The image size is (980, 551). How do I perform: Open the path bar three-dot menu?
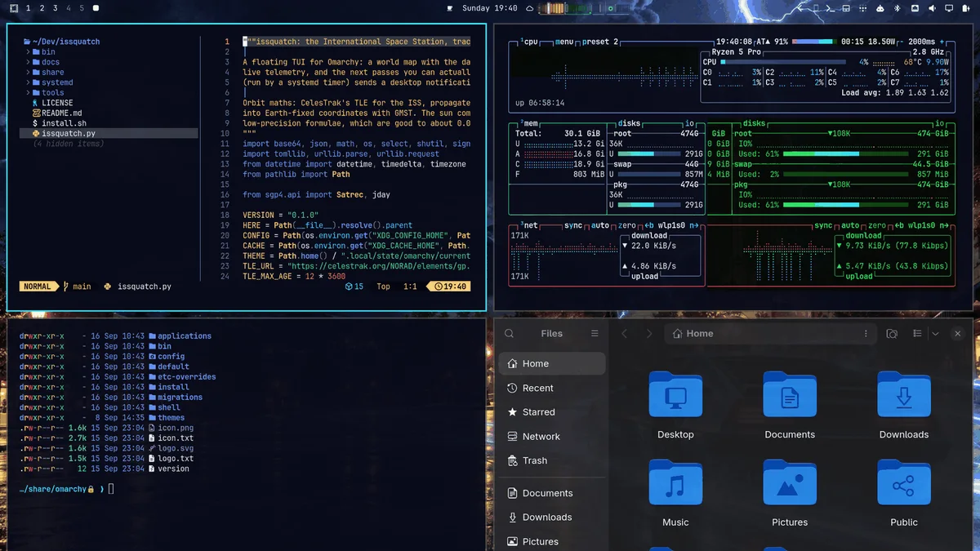coord(866,333)
